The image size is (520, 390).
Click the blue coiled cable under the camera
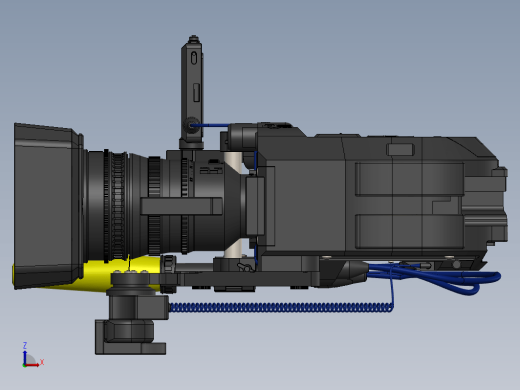point(282,307)
